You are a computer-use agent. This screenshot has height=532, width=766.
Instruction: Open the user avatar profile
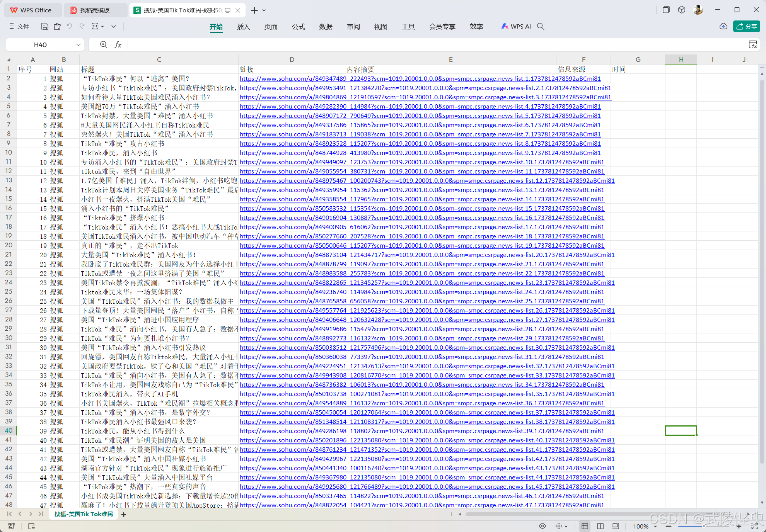(x=698, y=10)
